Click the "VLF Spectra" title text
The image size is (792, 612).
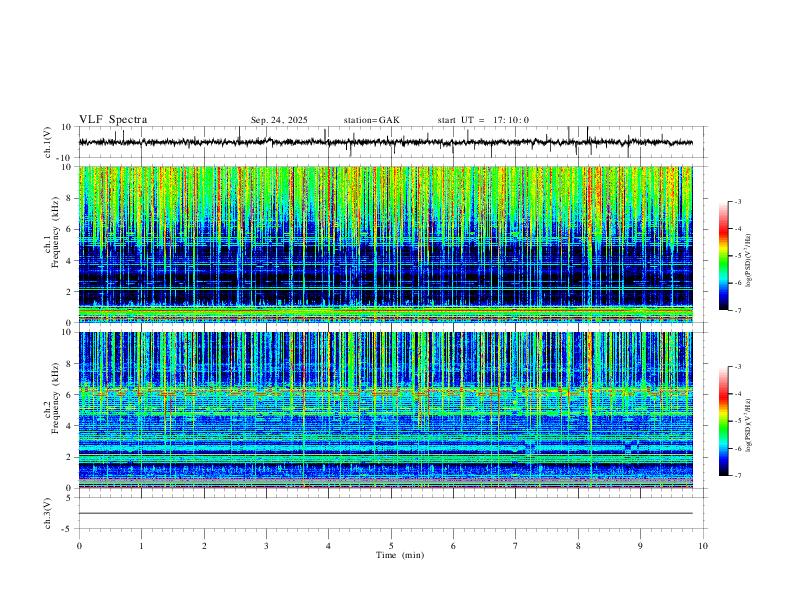point(113,120)
